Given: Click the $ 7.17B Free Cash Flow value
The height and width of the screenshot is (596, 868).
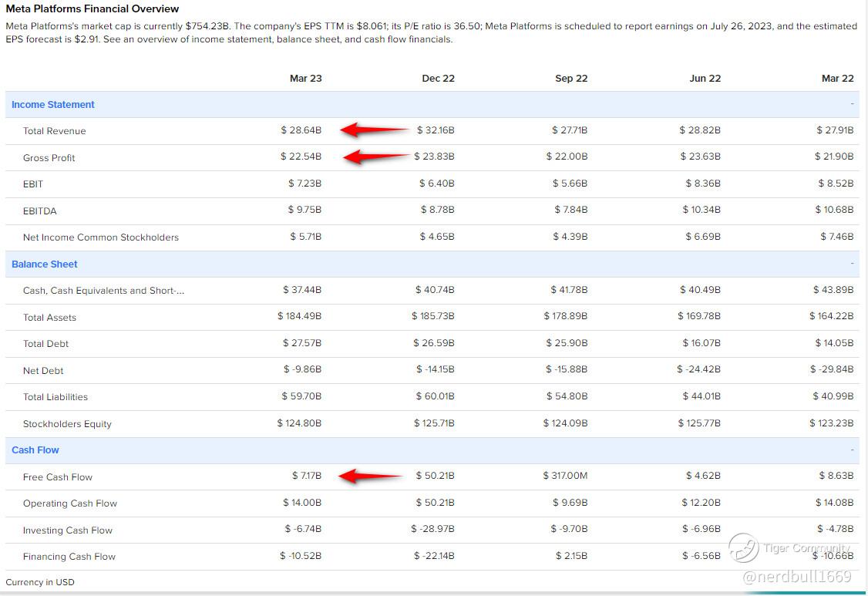Looking at the screenshot, I should [307, 476].
